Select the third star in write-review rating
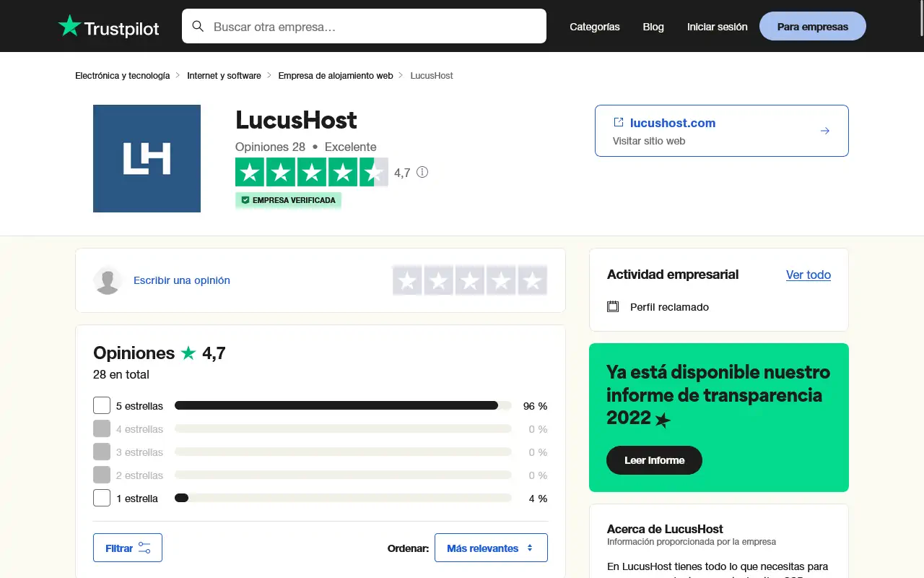The height and width of the screenshot is (578, 924). click(x=470, y=280)
